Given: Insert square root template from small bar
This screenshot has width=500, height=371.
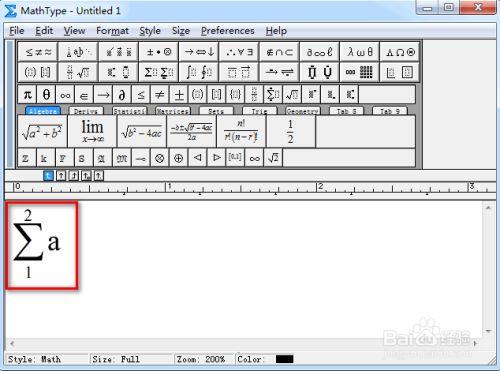Looking at the screenshot, I should (x=292, y=95).
